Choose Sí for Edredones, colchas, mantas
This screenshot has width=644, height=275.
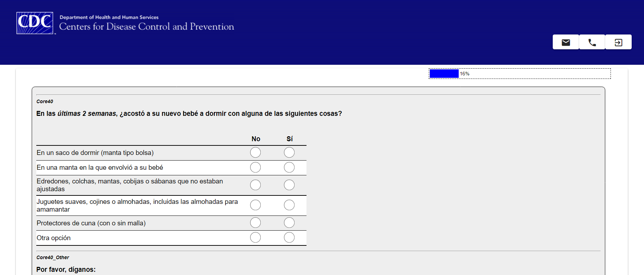click(289, 185)
